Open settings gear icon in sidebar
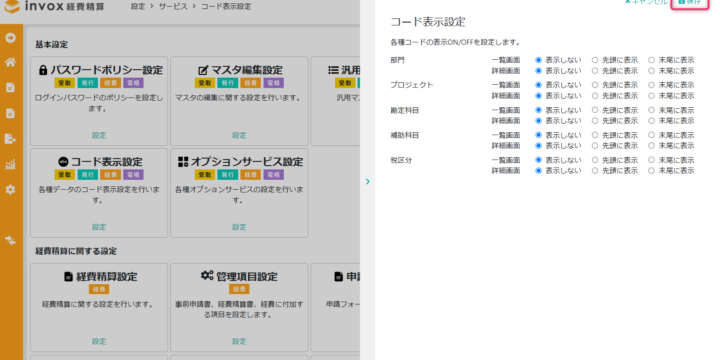This screenshot has width=720, height=360. 10,189
